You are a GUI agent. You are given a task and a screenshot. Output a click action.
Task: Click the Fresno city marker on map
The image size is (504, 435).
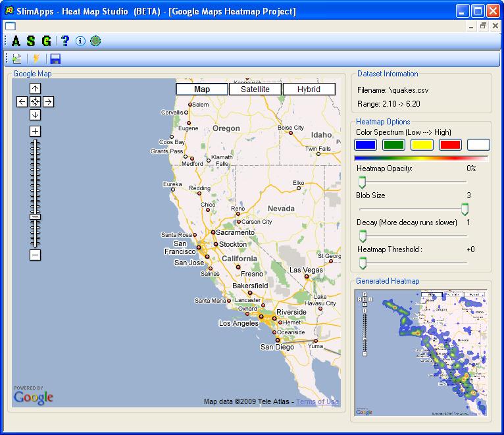coord(238,267)
